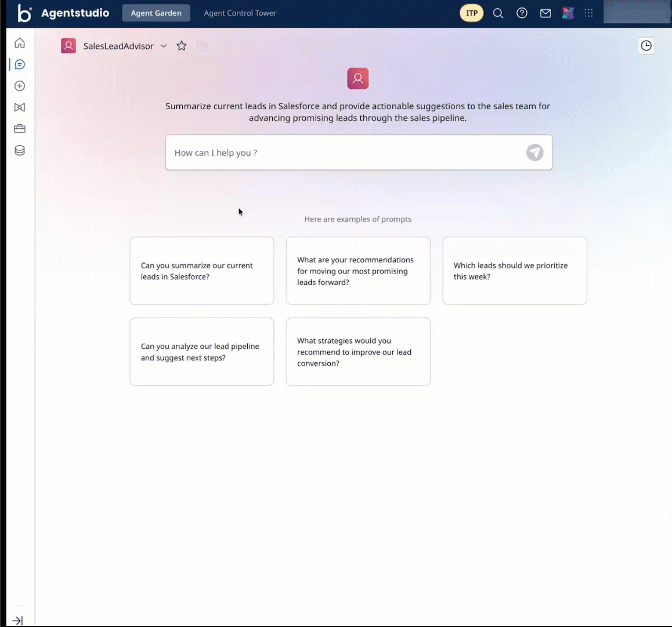Open the ITP account badge menu
The width and height of the screenshot is (672, 627).
[x=471, y=12]
